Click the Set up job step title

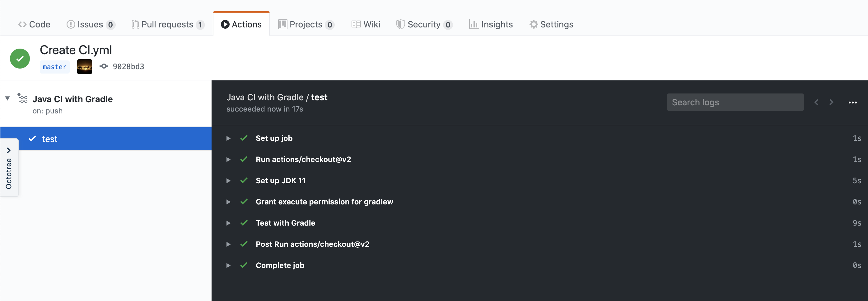tap(274, 138)
